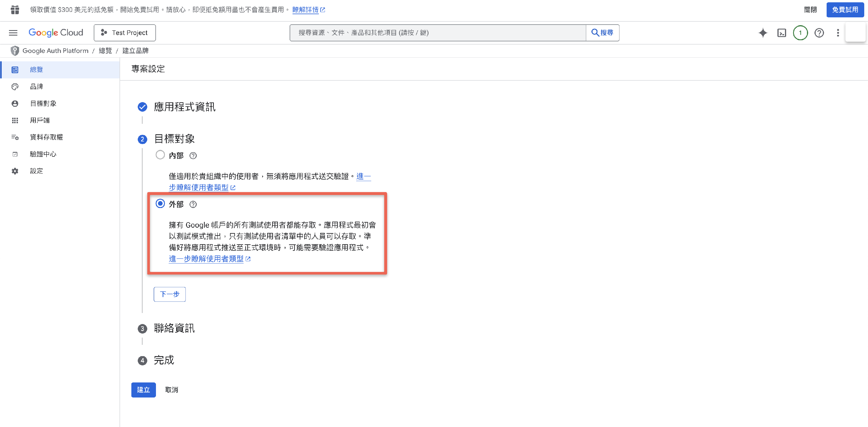This screenshot has height=427, width=868.
Task: Open the help question mark menu
Action: pos(819,33)
